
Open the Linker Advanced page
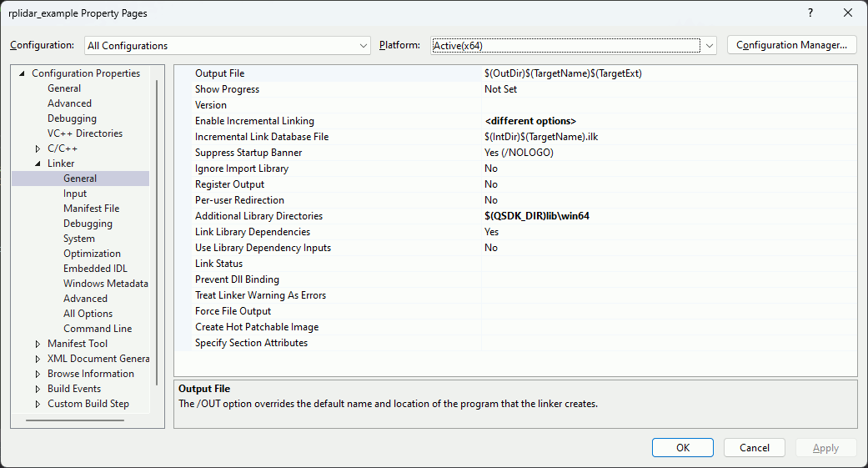pos(85,298)
